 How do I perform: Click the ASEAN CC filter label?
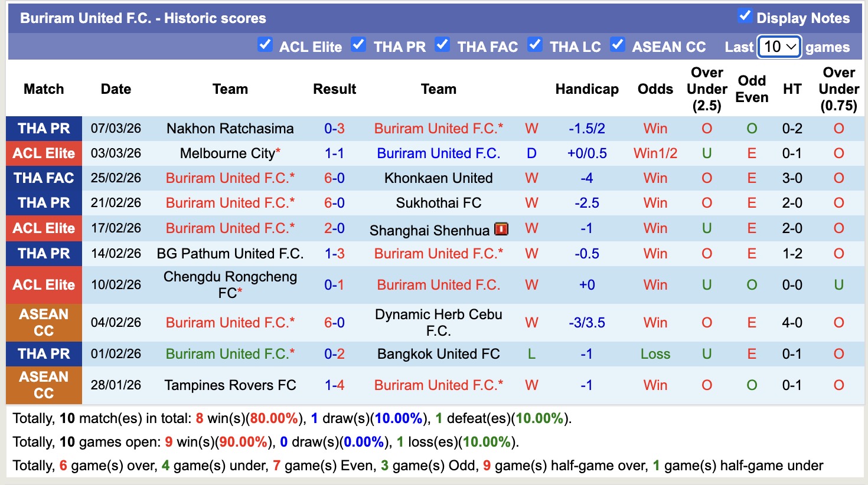click(x=669, y=47)
